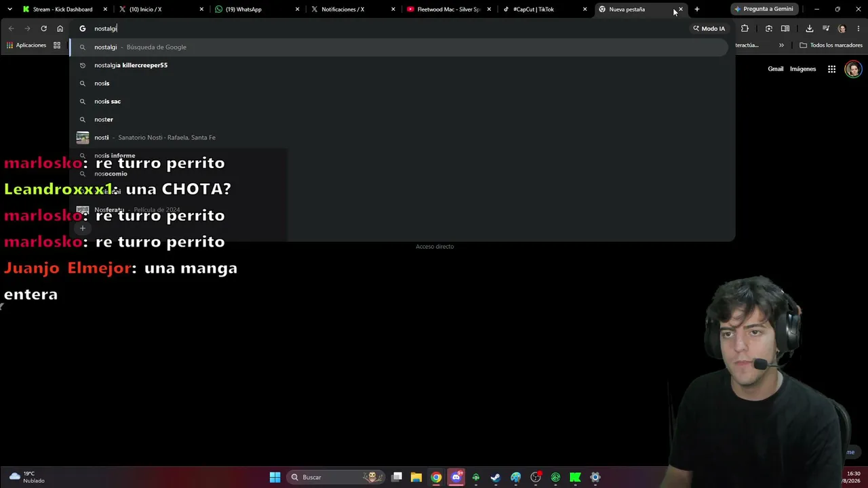Open the Google account avatar
The width and height of the screenshot is (868, 488).
click(853, 69)
